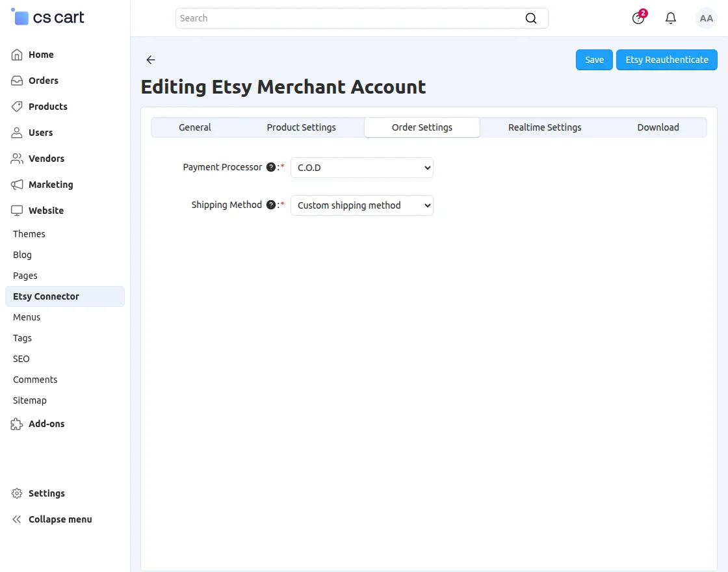The height and width of the screenshot is (572, 728).
Task: Click the Add-ons puzzle icon
Action: [x=17, y=423]
